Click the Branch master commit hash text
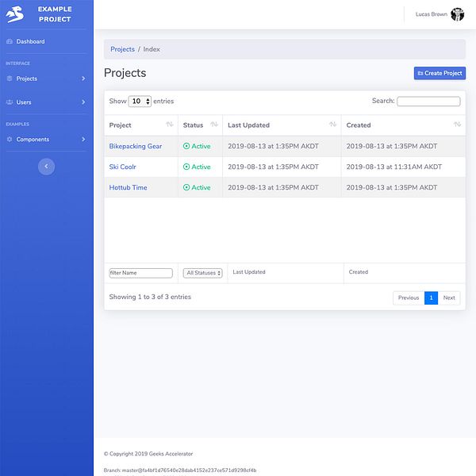 coord(180,470)
